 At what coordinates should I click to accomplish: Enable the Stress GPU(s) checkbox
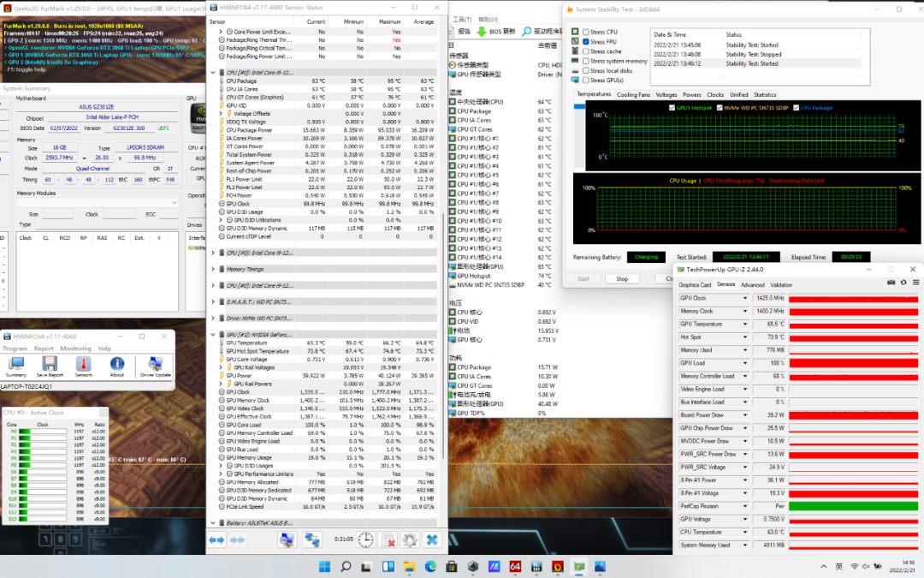[586, 80]
